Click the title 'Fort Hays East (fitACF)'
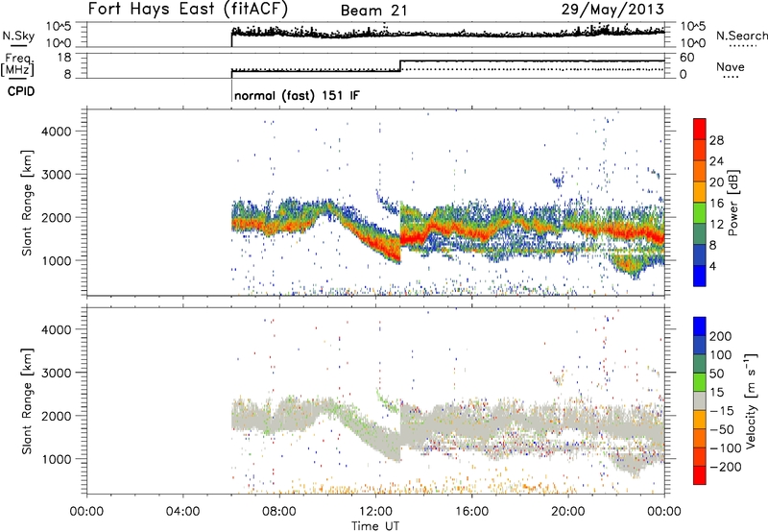The image size is (768, 532). [188, 9]
